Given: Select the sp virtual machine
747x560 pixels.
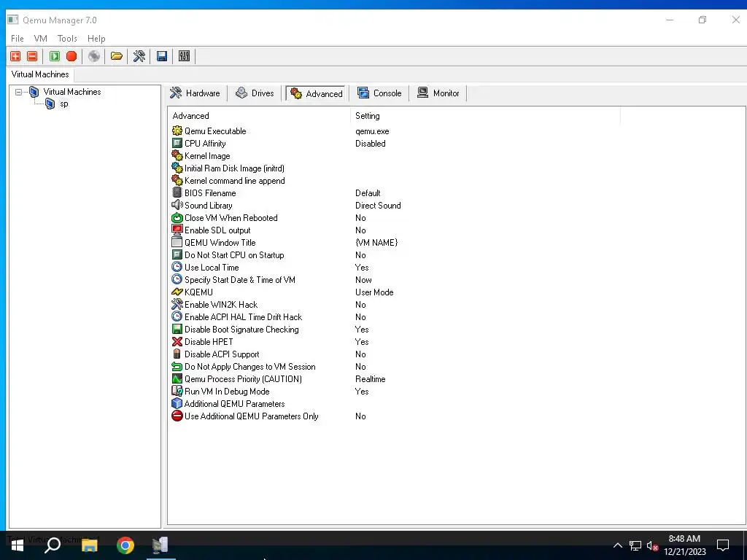Looking at the screenshot, I should [64, 104].
